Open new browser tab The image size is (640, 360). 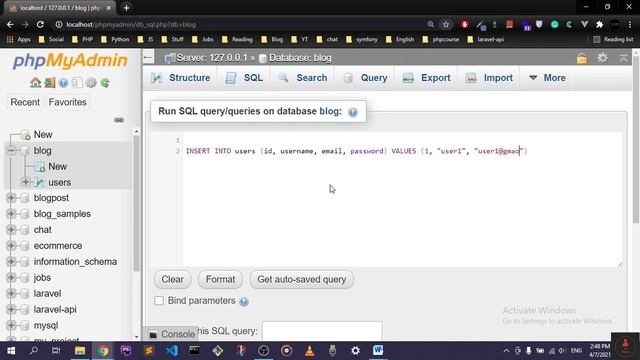127,8
